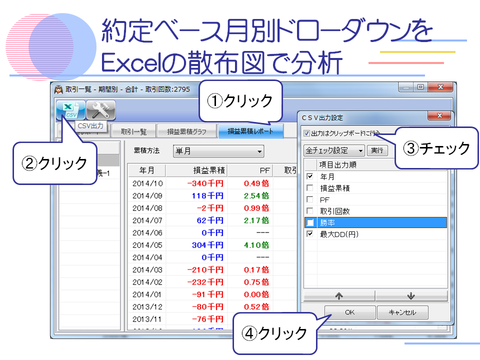Switch to the 損益累積グラフ tab
The image size is (480, 360).
[187, 132]
